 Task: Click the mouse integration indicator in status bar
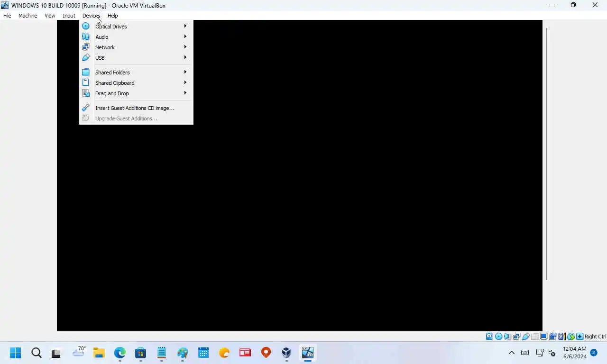click(x=570, y=337)
